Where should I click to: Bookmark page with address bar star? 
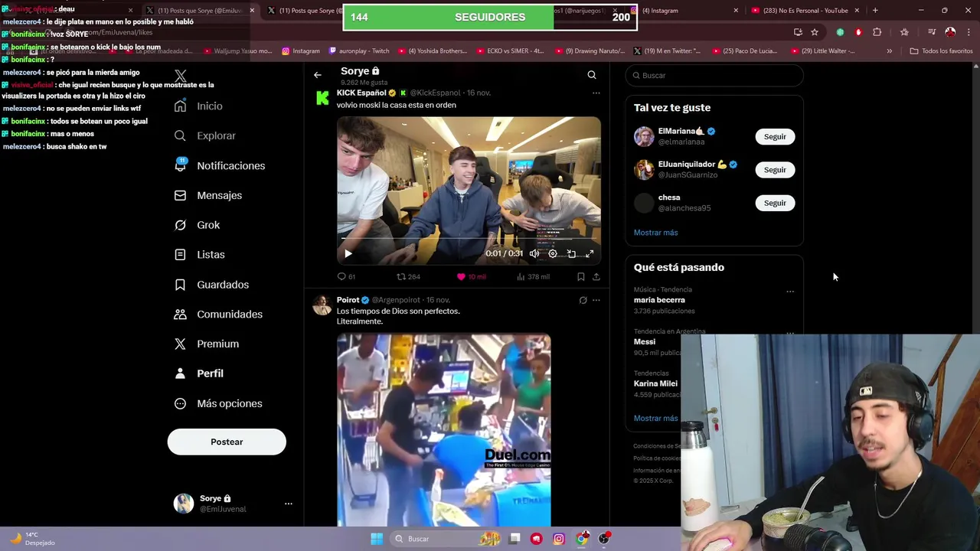click(x=815, y=32)
